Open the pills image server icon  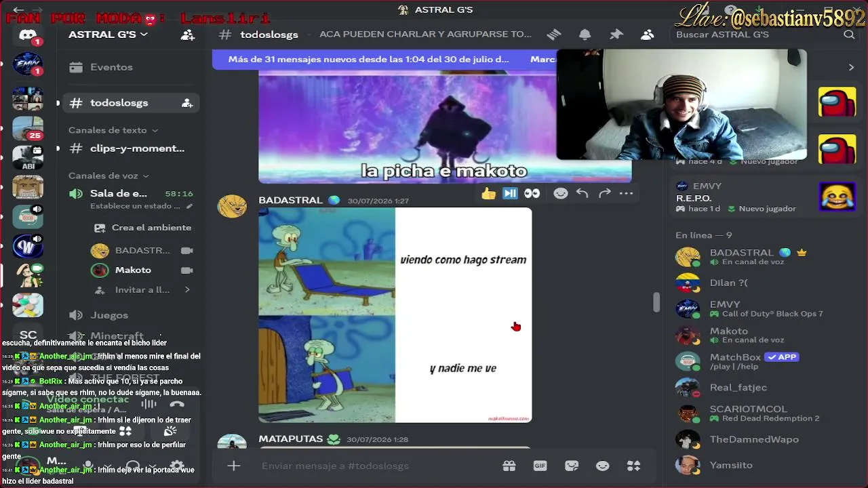pyautogui.click(x=28, y=305)
